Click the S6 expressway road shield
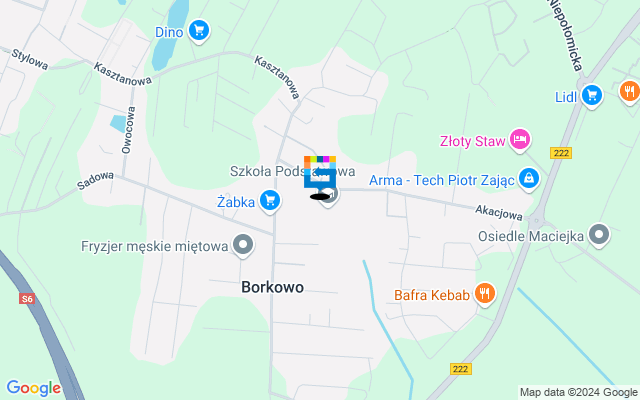The height and width of the screenshot is (400, 640). (x=27, y=299)
